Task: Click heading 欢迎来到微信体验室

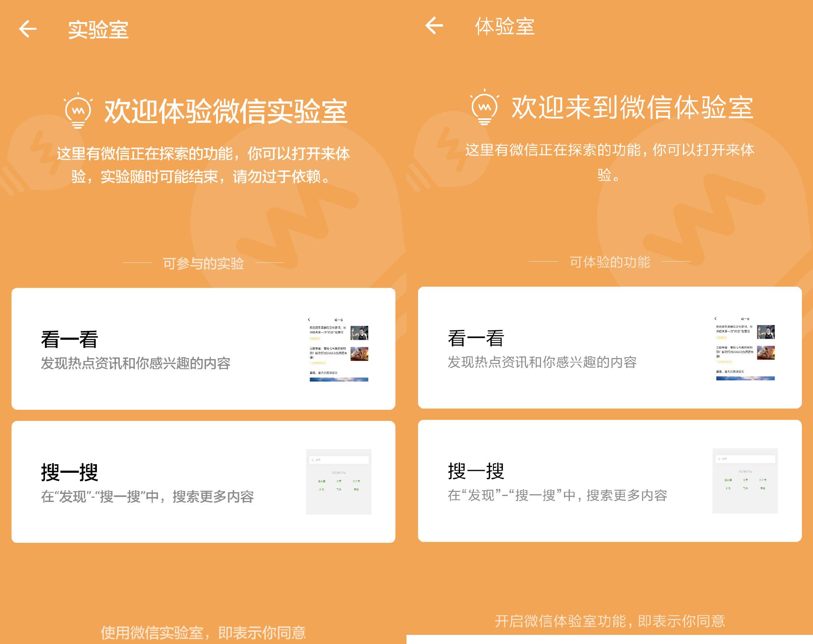Action: tap(632, 107)
